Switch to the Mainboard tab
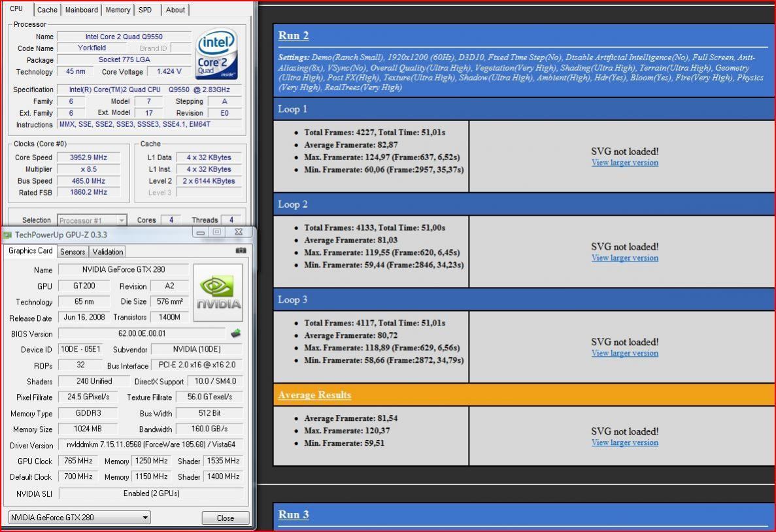The height and width of the screenshot is (532, 776). click(x=82, y=10)
